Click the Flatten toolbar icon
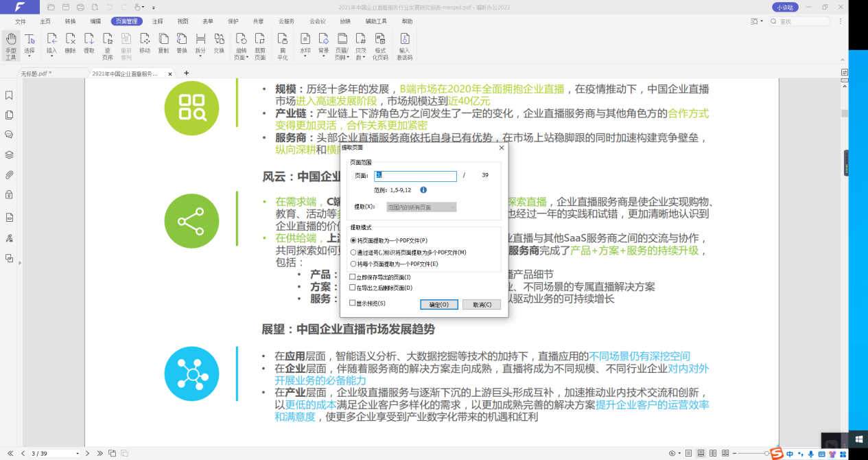 (283, 45)
